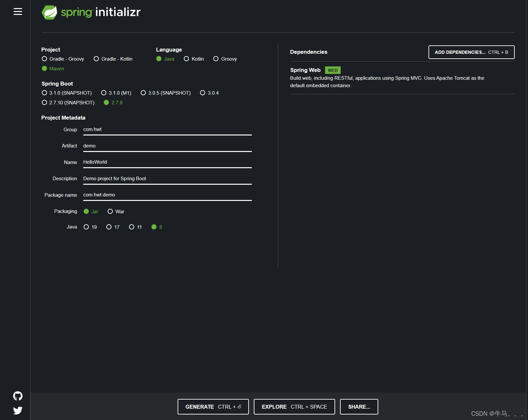
Task: Select Spring Boot 3.0.4
Action: coord(209,93)
